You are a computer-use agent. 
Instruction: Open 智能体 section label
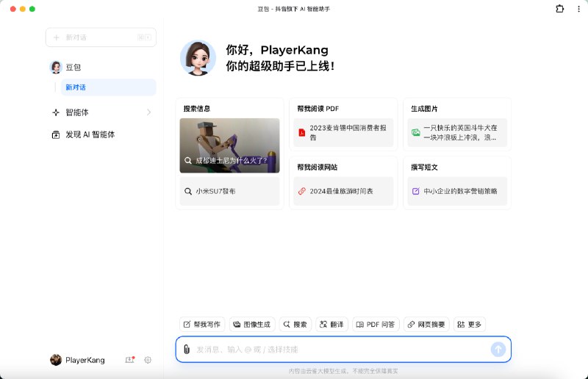click(x=77, y=112)
